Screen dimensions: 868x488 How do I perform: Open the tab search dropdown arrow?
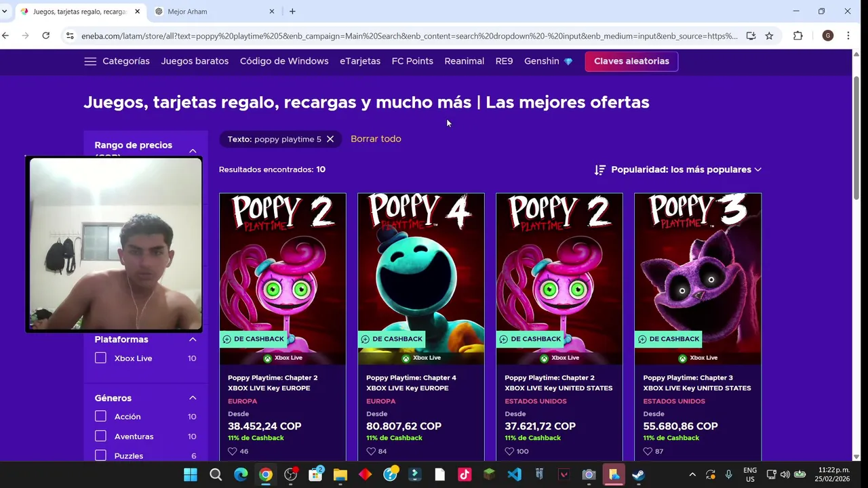point(5,12)
